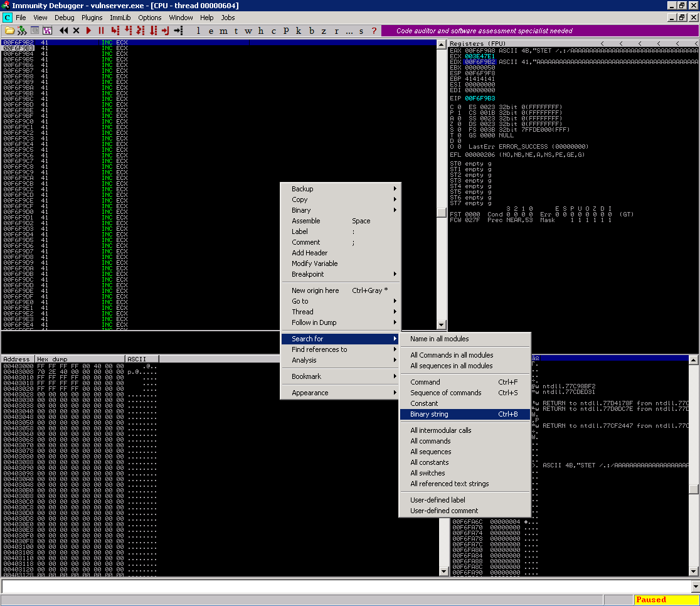Screen dimensions: 700x606
Task: Open the Debug menu
Action: pos(64,18)
